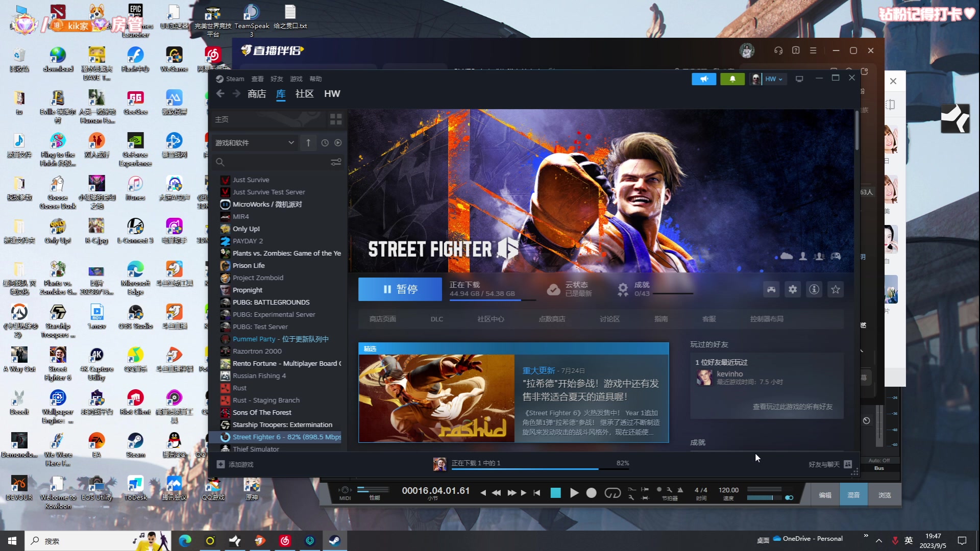Rewind in the DAW transport
This screenshot has height=551, width=980.
[x=496, y=493]
